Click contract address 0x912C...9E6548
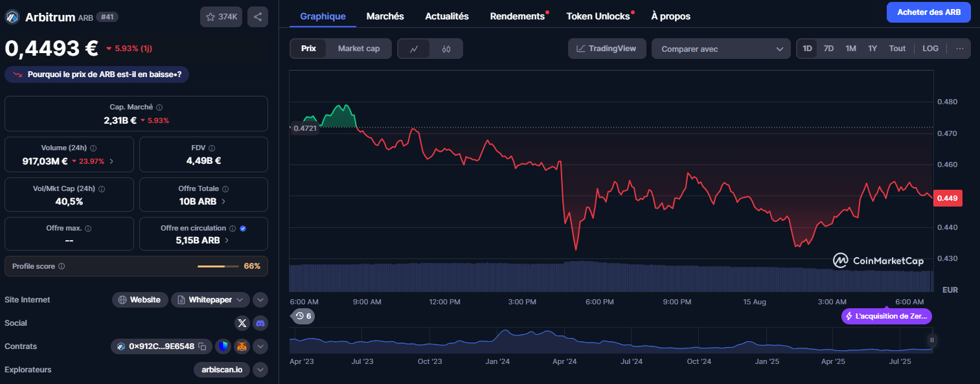980x384 pixels. pyautogui.click(x=161, y=346)
